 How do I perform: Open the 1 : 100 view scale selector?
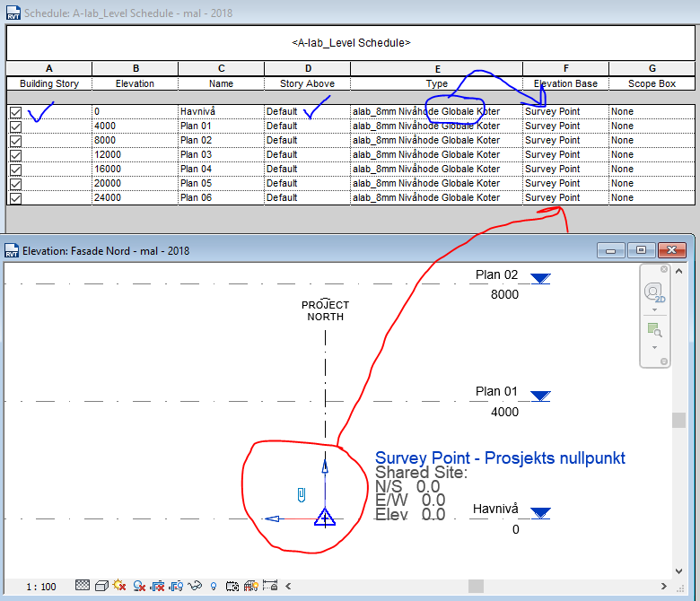pyautogui.click(x=40, y=587)
